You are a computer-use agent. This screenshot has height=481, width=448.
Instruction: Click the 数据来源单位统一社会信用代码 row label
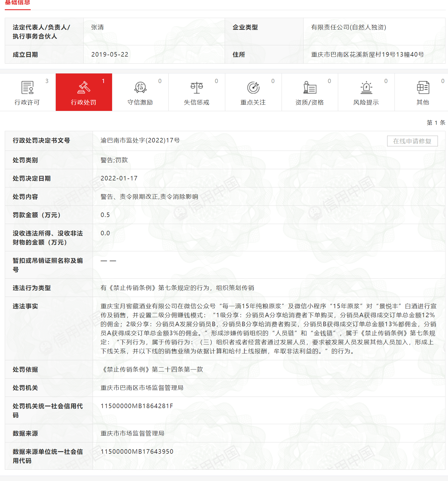point(48,456)
